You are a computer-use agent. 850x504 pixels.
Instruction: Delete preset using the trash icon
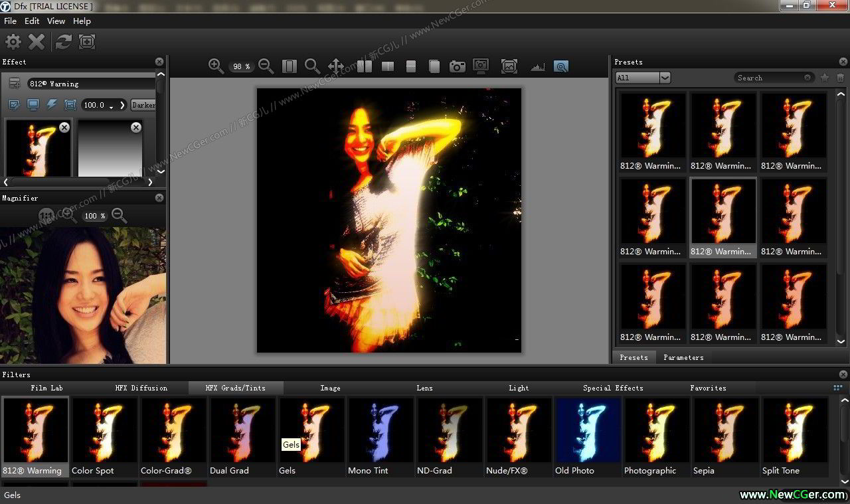(840, 78)
